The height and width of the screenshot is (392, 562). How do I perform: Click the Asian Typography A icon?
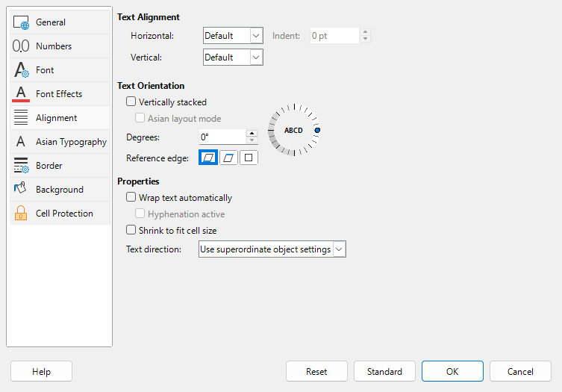21,142
